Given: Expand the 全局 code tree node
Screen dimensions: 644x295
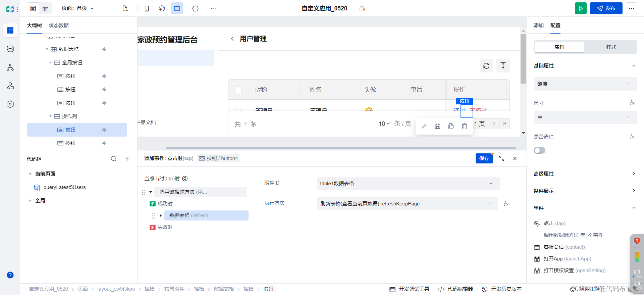Looking at the screenshot, I should 30,201.
